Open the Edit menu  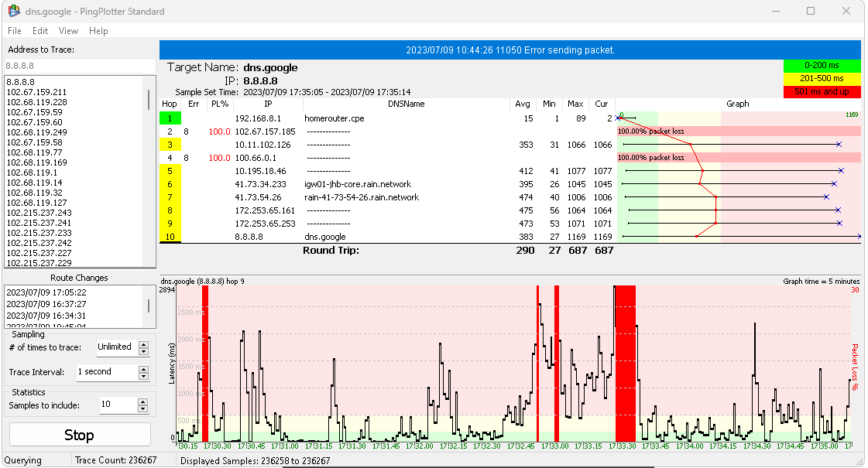tap(39, 31)
